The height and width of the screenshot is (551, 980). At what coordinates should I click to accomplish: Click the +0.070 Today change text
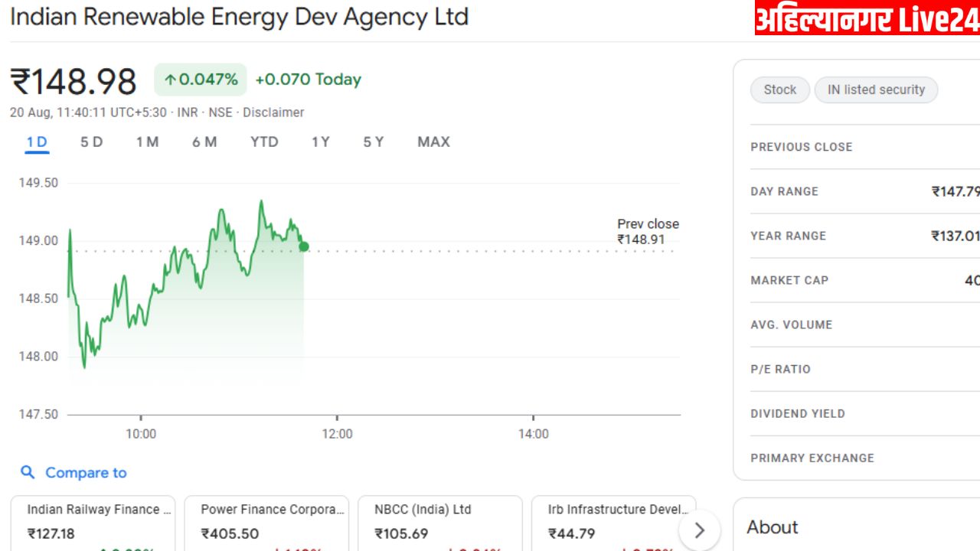(x=308, y=80)
